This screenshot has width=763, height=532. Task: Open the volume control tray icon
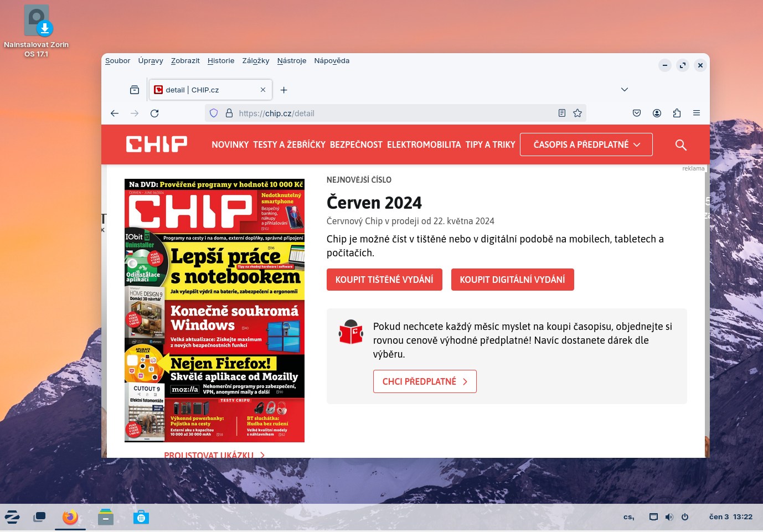[x=669, y=517]
